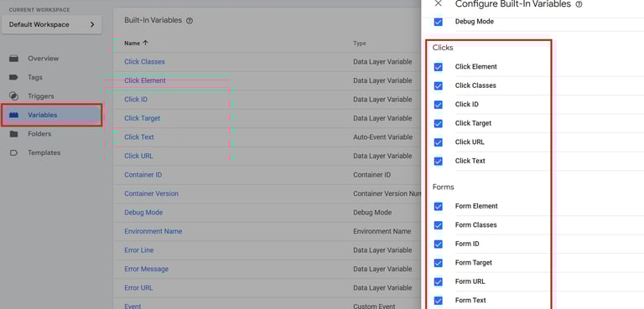
Task: Open the Click URL variable link
Action: click(x=138, y=156)
